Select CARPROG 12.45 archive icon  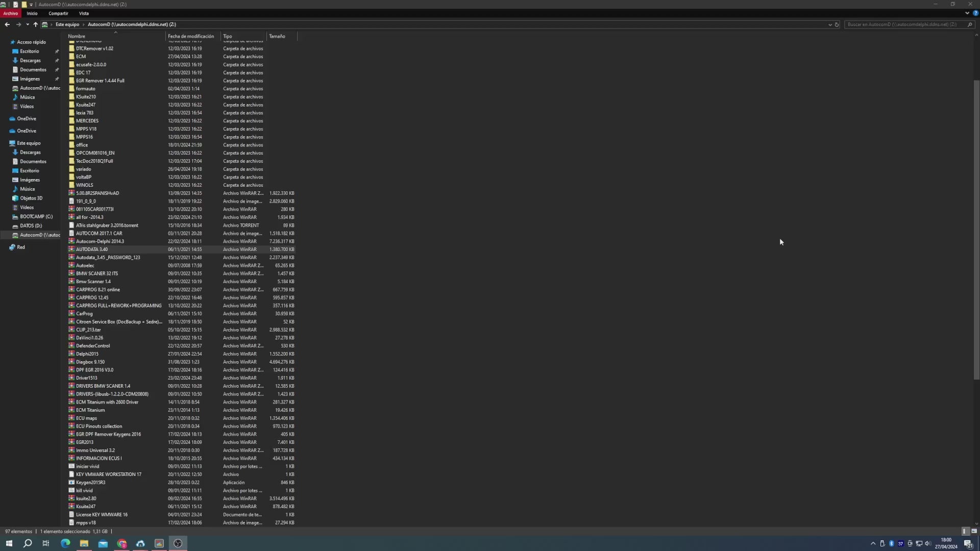click(x=71, y=297)
